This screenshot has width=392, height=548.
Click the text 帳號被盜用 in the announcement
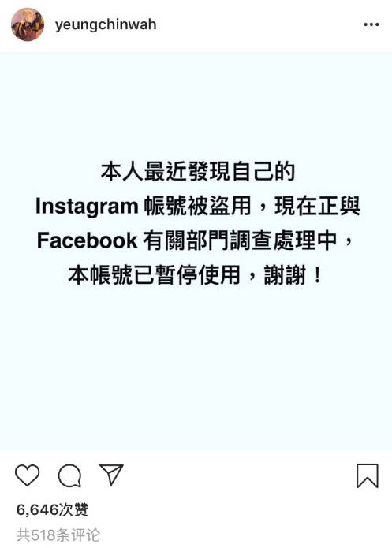pos(197,207)
